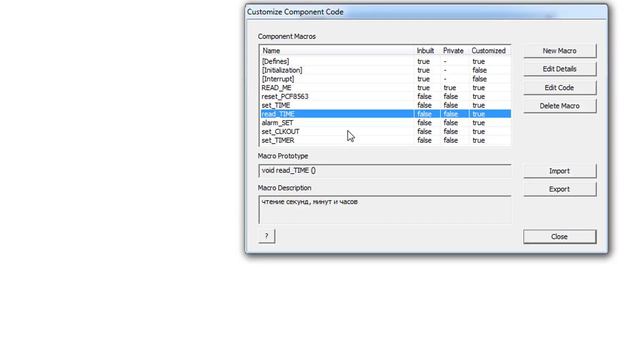The image size is (640, 360).
Task: Select the set_CLKOUT macro row
Action: tap(385, 131)
